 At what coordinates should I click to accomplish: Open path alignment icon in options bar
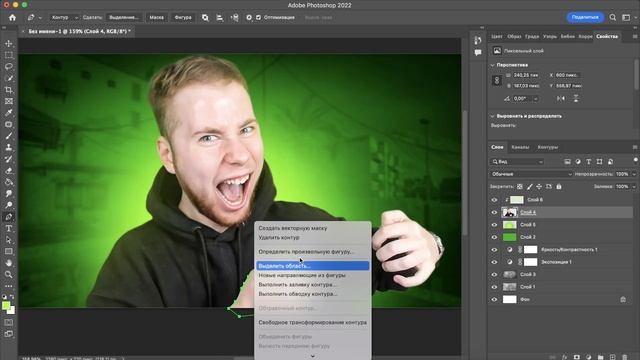click(x=220, y=18)
